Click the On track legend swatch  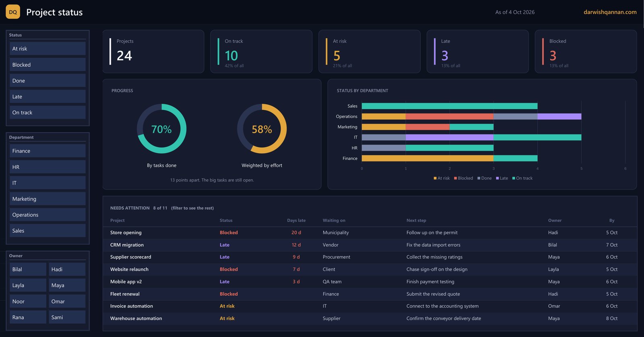[x=514, y=178]
